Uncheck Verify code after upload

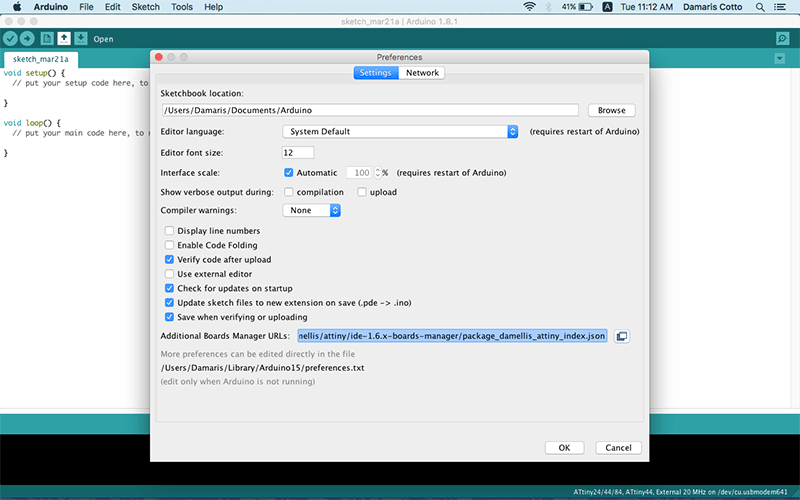pos(169,260)
